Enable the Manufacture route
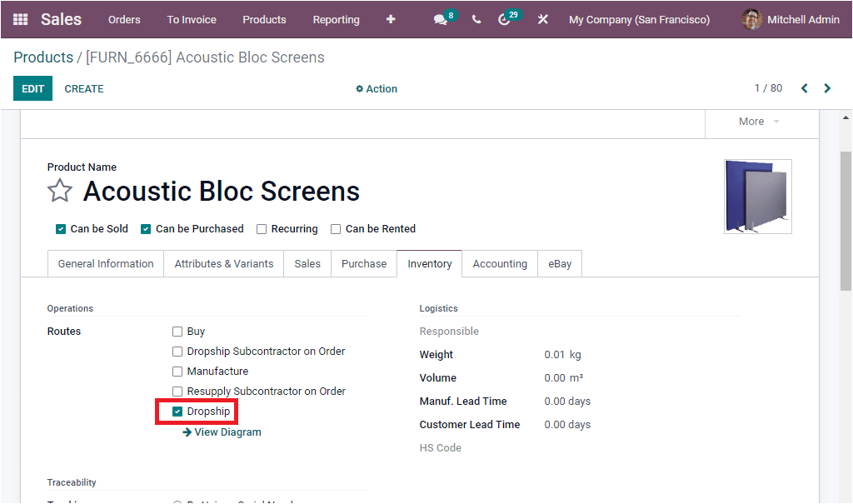Viewport: 853px width, 504px height. coord(177,371)
